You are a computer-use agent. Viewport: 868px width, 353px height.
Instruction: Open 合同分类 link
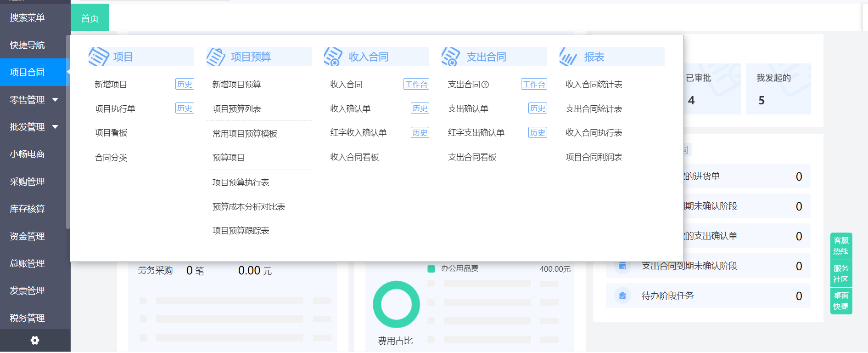[x=111, y=158]
